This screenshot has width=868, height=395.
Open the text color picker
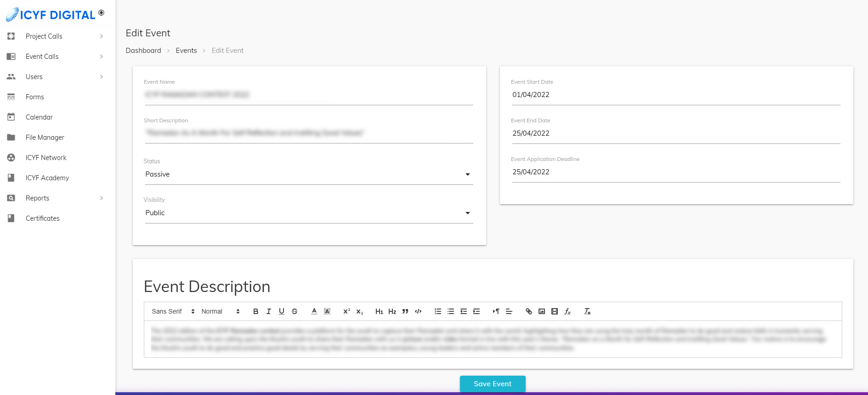(x=314, y=311)
